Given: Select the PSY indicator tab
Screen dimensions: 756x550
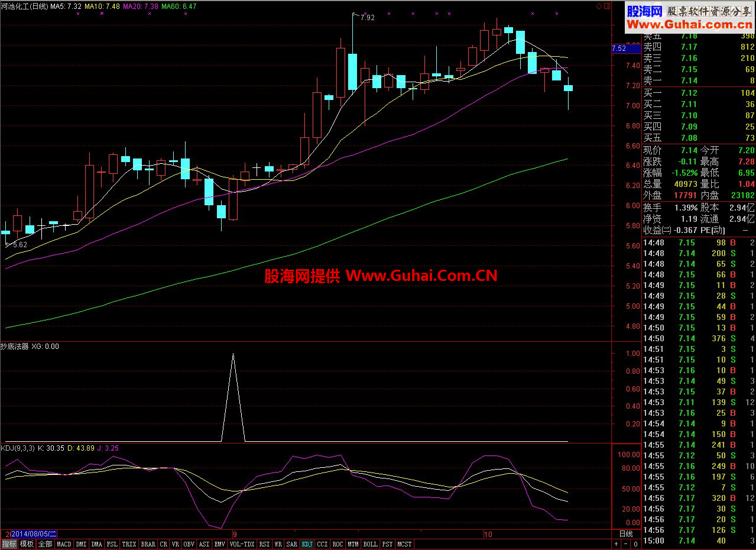Looking at the screenshot, I should click(x=387, y=543).
